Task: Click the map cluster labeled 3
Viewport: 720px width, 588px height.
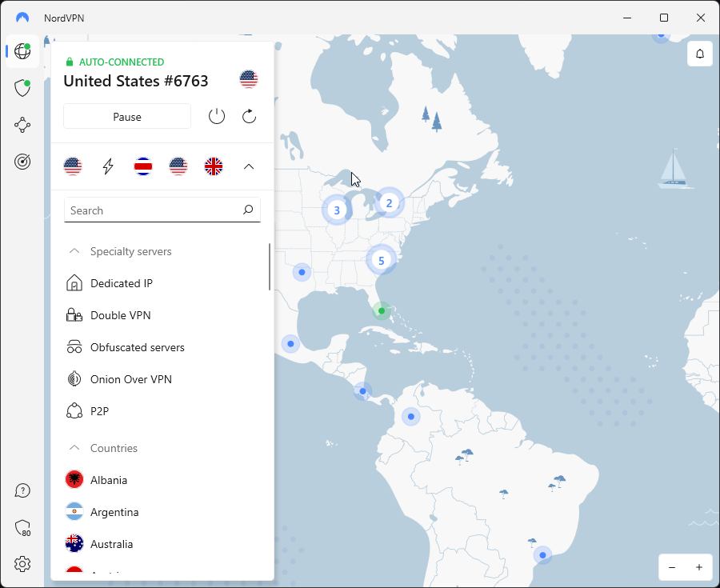Action: [337, 210]
